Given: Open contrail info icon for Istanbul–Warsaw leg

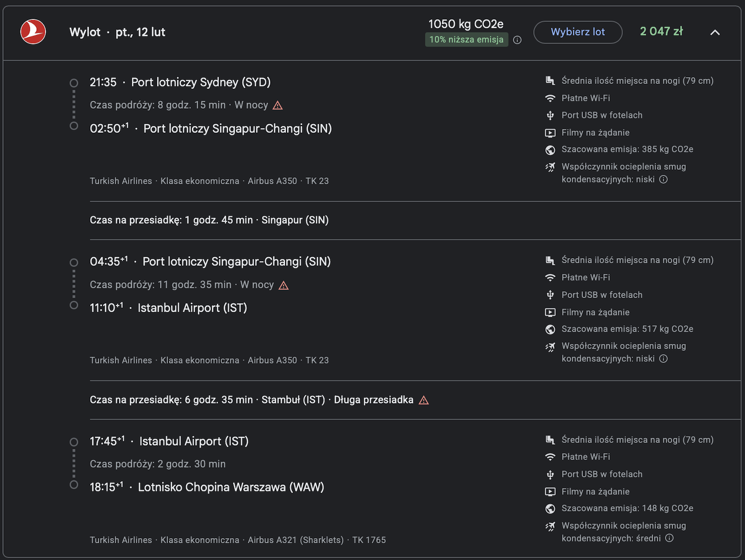Looking at the screenshot, I should point(669,538).
